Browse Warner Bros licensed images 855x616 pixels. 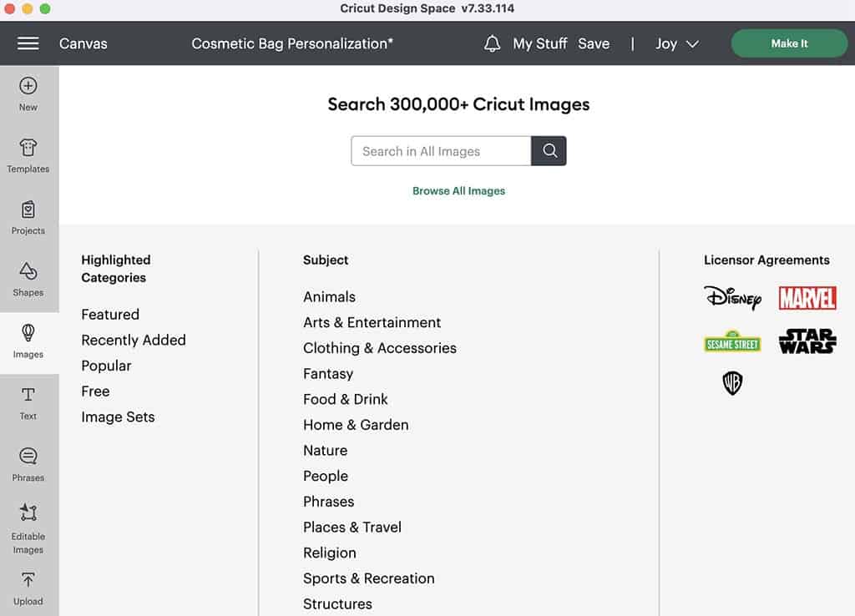[x=732, y=383]
